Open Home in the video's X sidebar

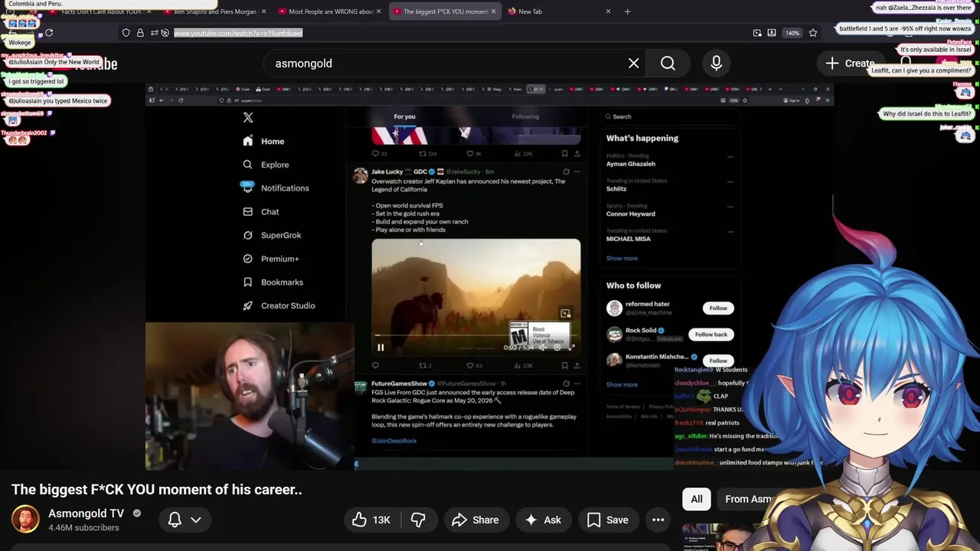coord(263,142)
